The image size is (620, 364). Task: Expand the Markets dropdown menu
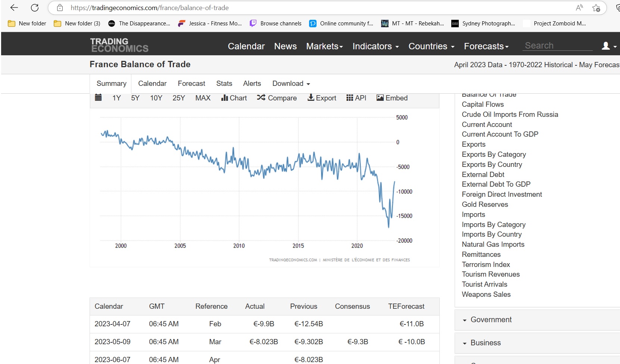coord(324,46)
